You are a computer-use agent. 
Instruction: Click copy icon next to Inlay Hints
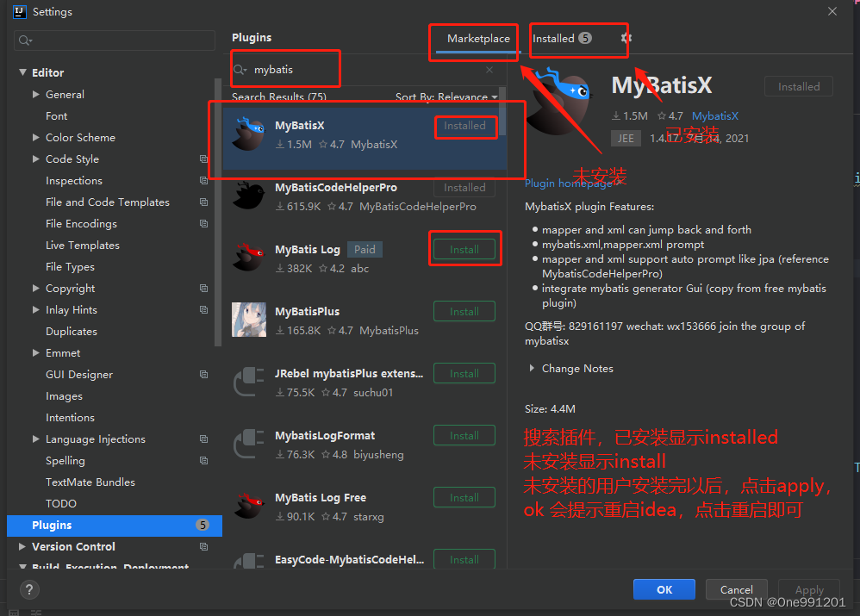[x=203, y=310]
